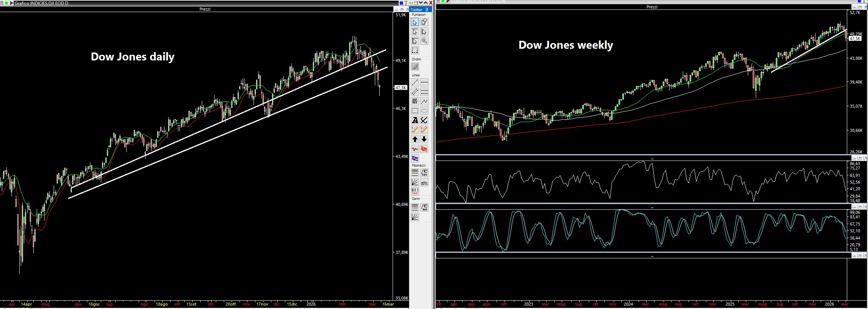Screen dimensions: 868x309
Task: Select the blue regression channel tool
Action: click(415, 158)
